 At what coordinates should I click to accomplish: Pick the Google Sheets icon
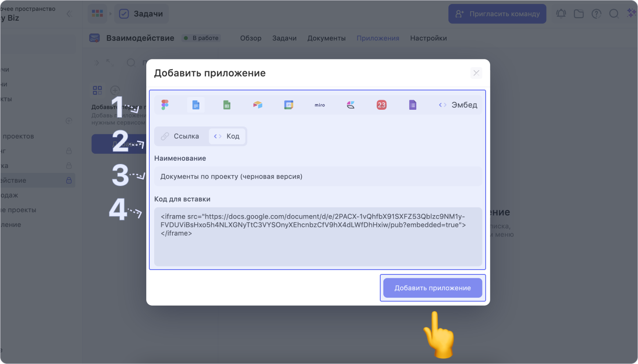click(227, 105)
